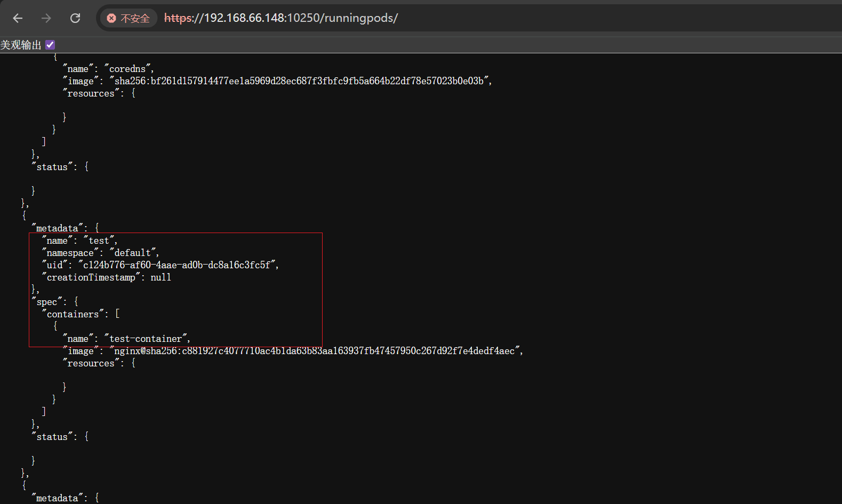Click the red warning icon in address bar
Screen dimensions: 842x504
[111, 18]
